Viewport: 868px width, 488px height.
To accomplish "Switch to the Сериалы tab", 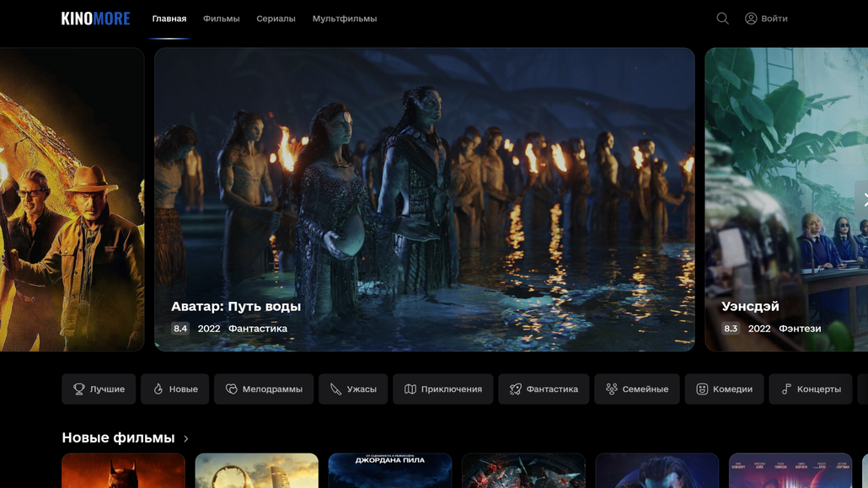I will click(x=276, y=19).
